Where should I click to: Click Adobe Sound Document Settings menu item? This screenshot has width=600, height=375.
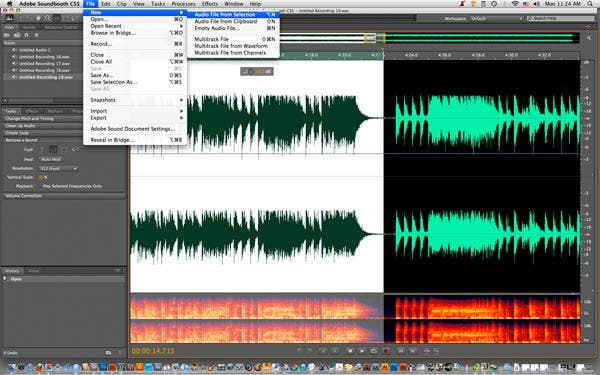135,129
